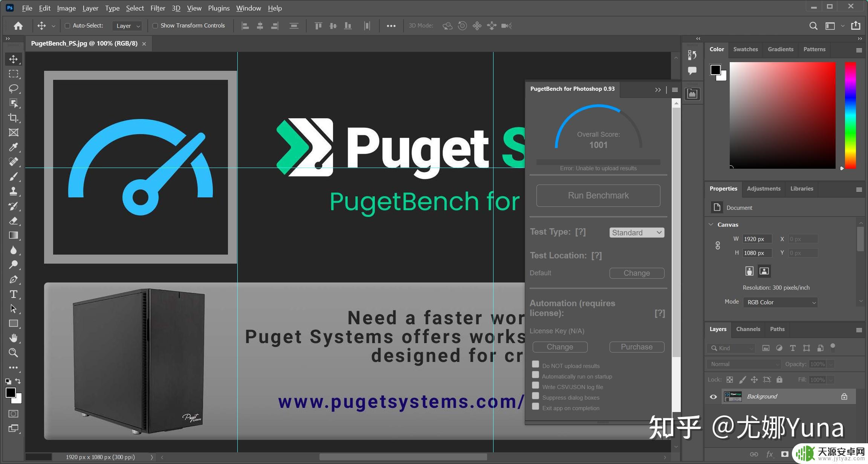Pick a color in the color field
Screen dimensions: 868x464
click(x=782, y=115)
